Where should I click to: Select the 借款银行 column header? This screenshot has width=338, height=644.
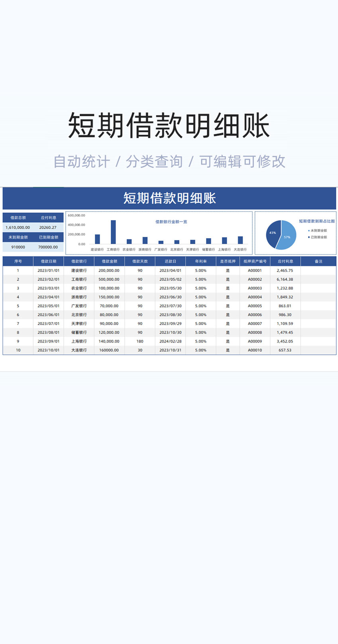79,261
